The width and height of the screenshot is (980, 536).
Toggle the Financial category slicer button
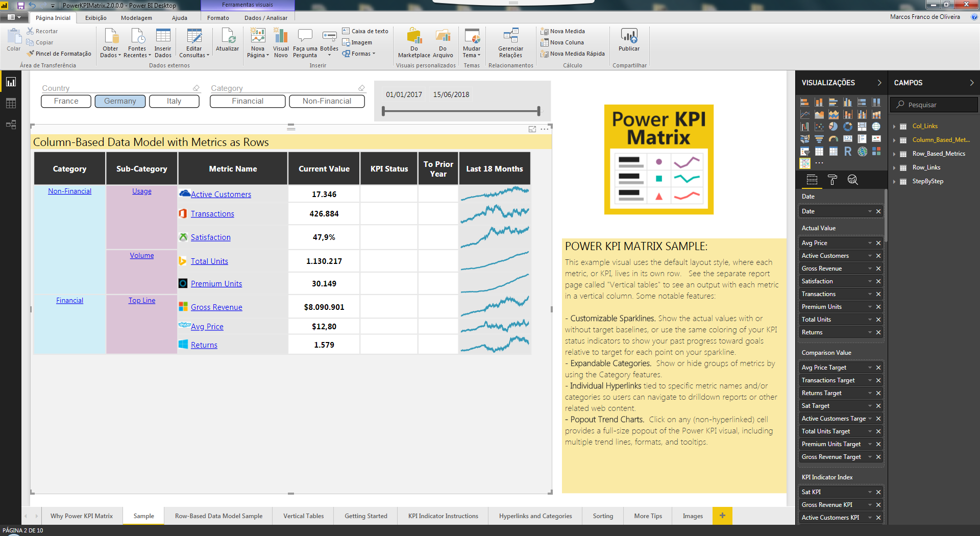pyautogui.click(x=248, y=101)
